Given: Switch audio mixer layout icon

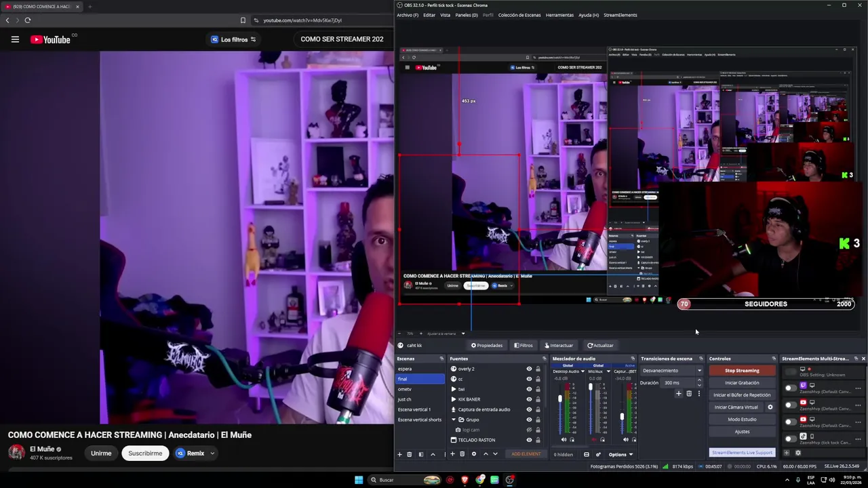Looking at the screenshot, I should [587, 455].
